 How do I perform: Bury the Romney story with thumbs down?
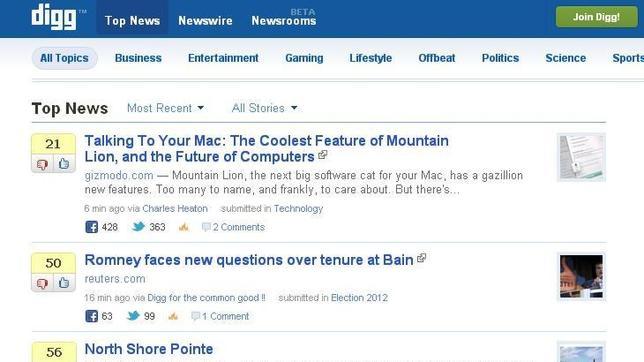pos(42,283)
